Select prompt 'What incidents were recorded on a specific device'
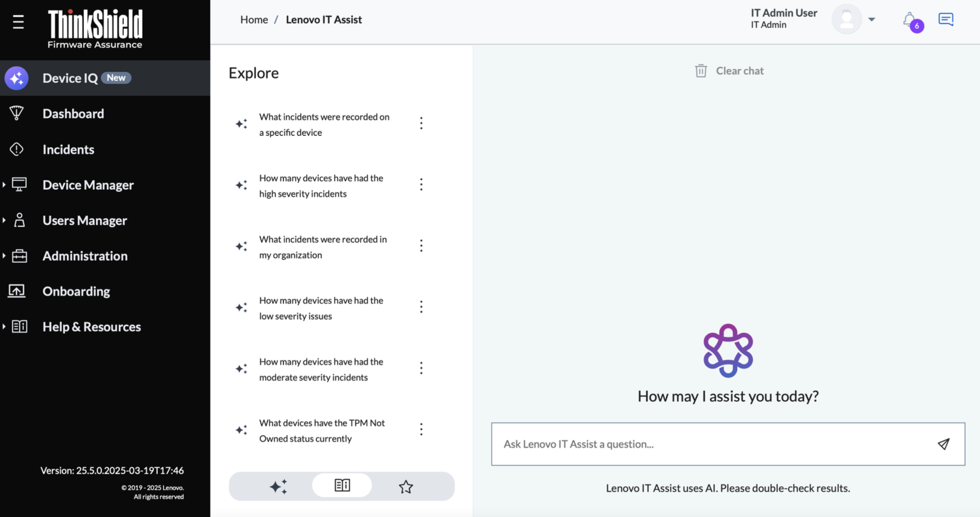The width and height of the screenshot is (980, 517). click(324, 124)
